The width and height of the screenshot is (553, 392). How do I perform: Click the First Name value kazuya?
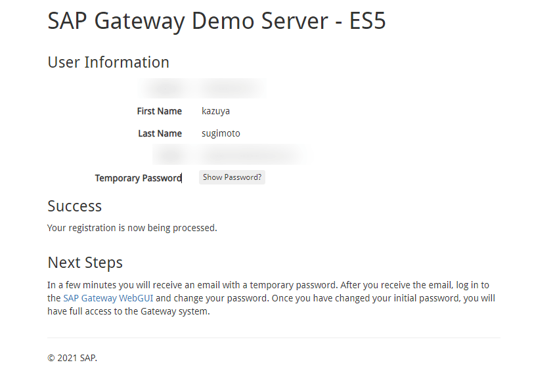(x=215, y=112)
